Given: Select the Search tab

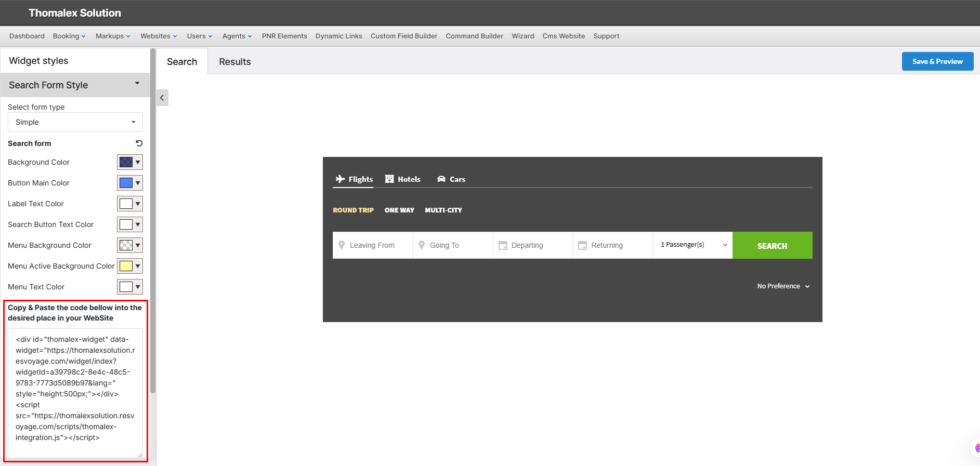Looking at the screenshot, I should 182,62.
